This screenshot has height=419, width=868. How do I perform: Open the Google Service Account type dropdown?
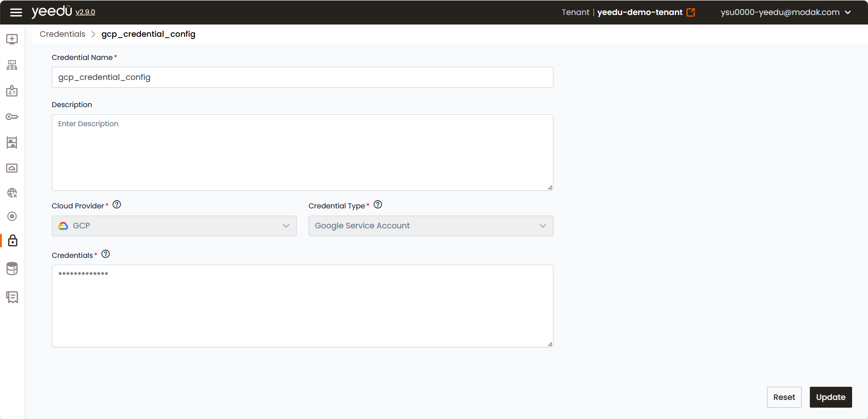(x=431, y=226)
